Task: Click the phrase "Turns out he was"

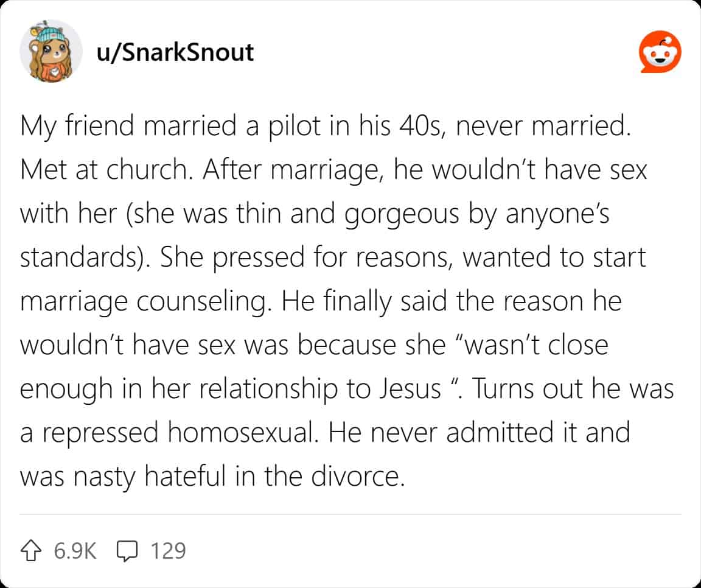Action: click(x=571, y=389)
